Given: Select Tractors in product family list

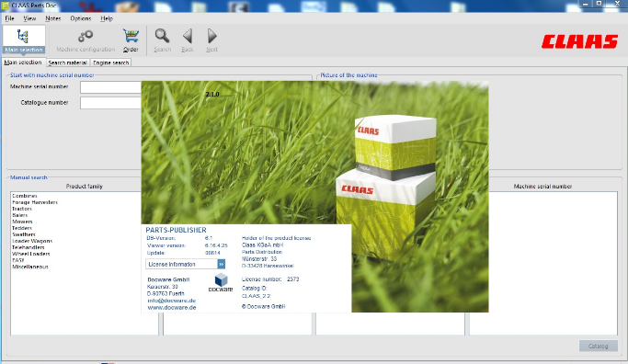Looking at the screenshot, I should (x=22, y=209).
